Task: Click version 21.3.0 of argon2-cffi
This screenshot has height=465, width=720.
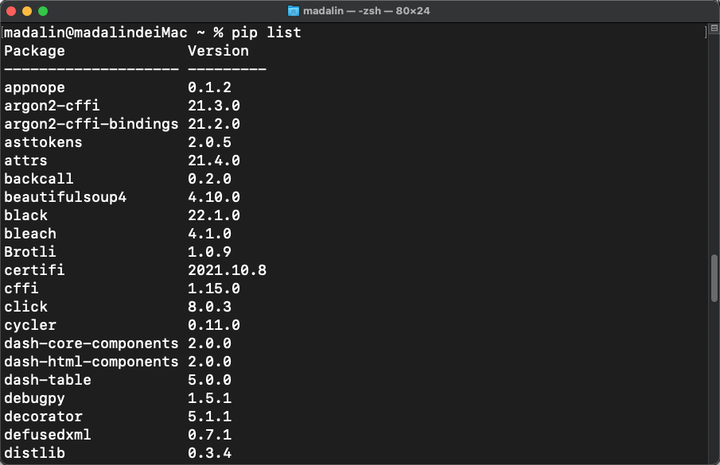Action: 214,106
